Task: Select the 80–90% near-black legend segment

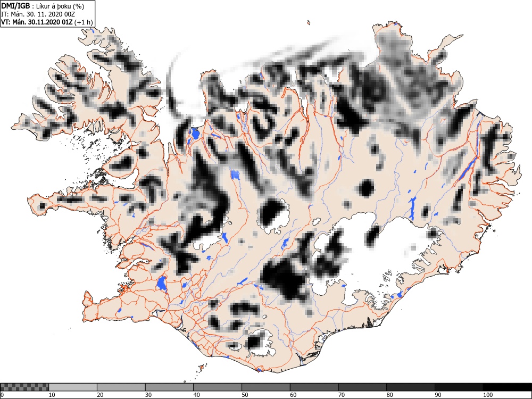Action: click(410, 387)
